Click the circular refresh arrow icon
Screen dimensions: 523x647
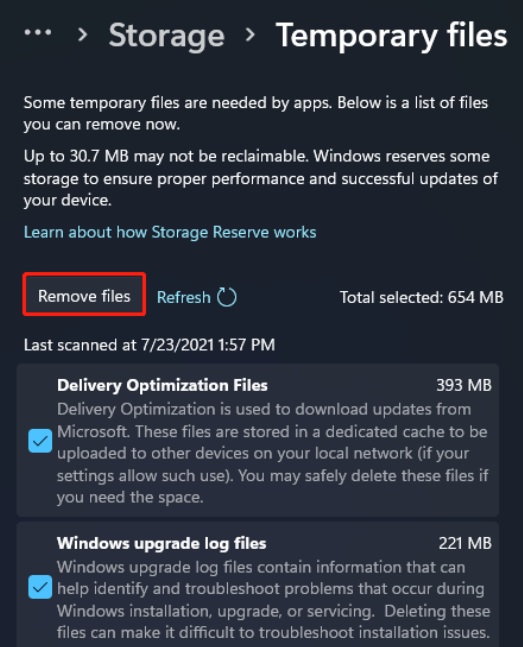[x=227, y=297]
